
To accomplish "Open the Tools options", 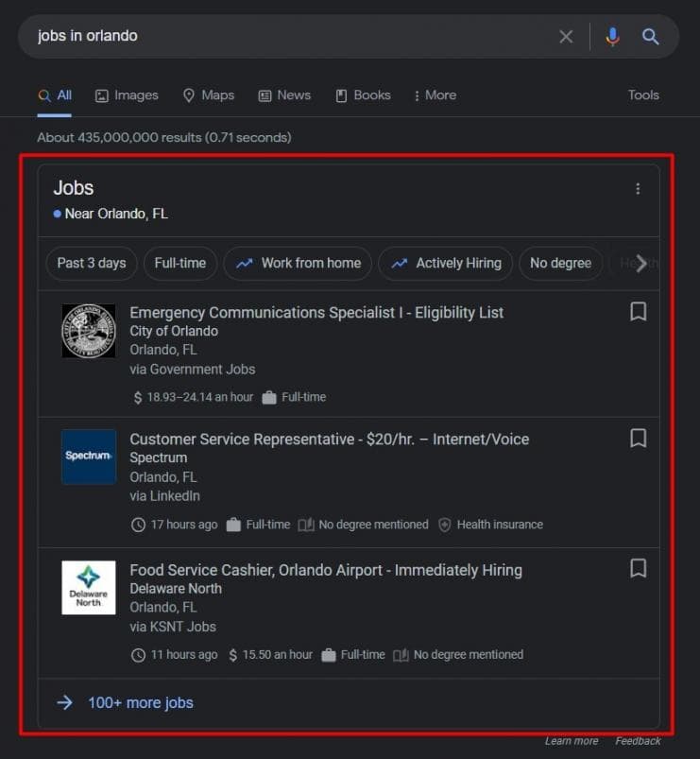I will point(643,95).
